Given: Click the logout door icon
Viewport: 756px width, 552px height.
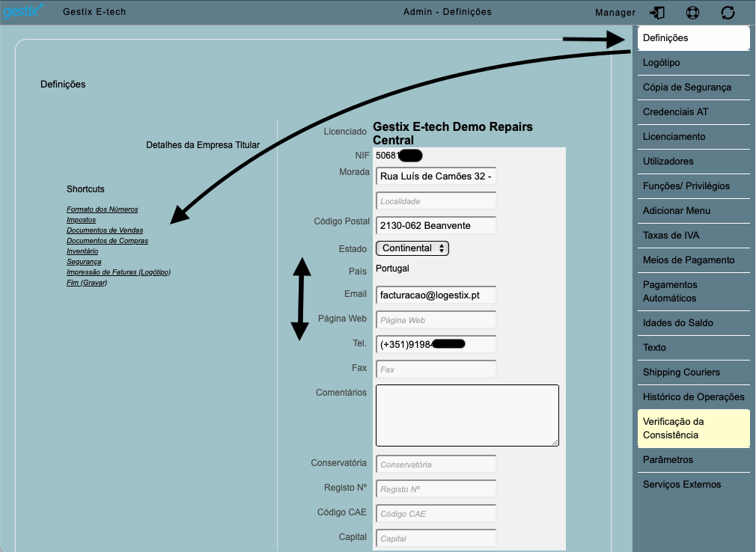Looking at the screenshot, I should coord(656,13).
